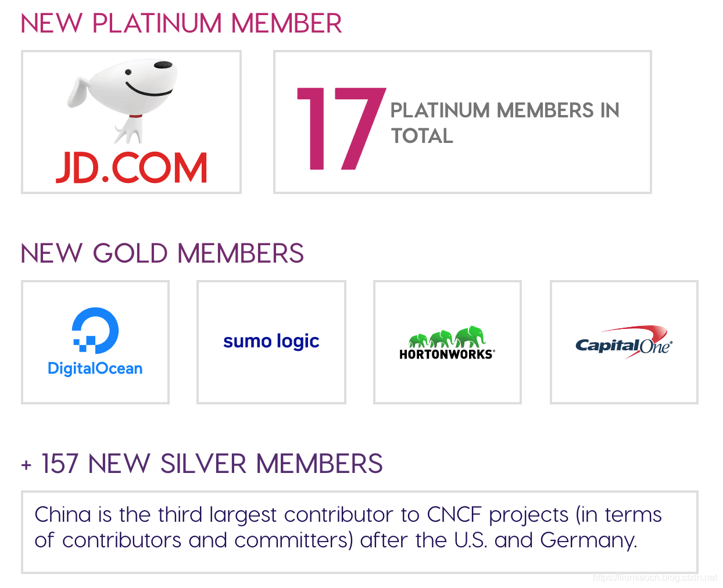Open the blog.csdn.net watermark link

coord(655,578)
